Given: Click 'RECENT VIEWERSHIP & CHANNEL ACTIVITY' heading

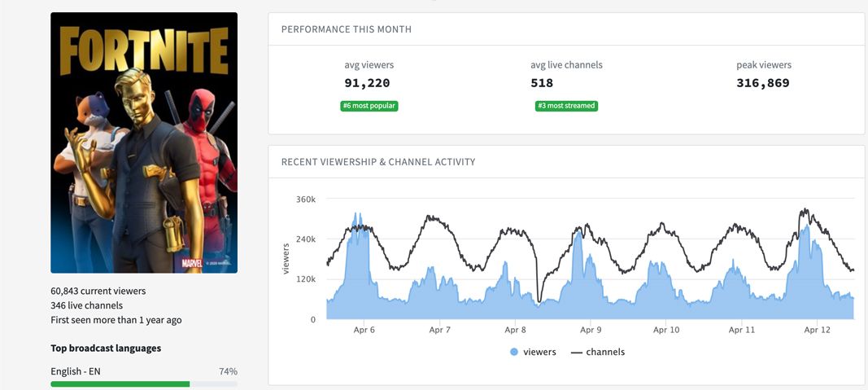Looking at the screenshot, I should click(x=378, y=162).
